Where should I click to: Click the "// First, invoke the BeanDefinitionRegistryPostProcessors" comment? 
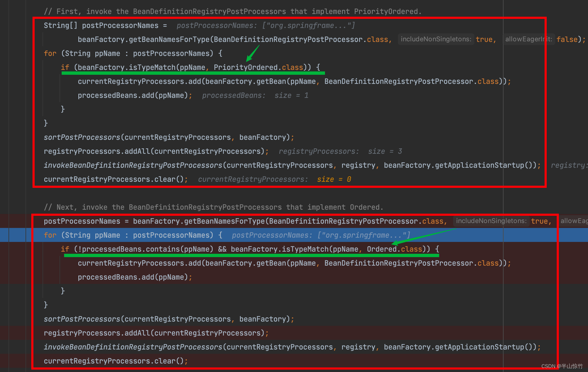click(233, 12)
